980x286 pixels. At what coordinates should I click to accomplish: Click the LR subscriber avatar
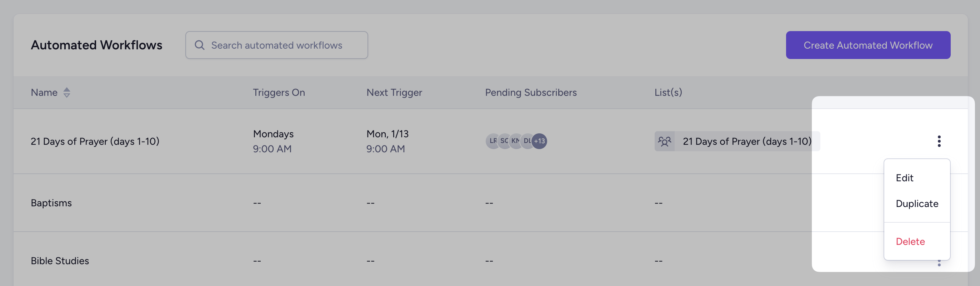click(x=492, y=141)
